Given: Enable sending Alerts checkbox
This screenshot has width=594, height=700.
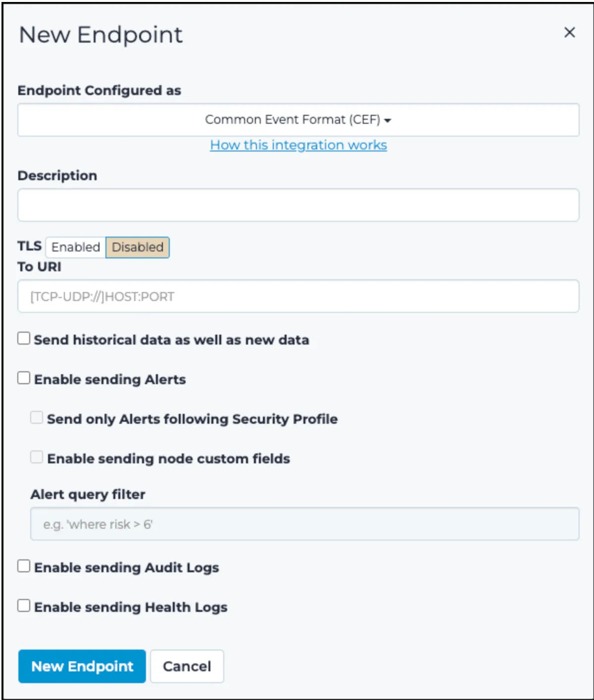Looking at the screenshot, I should tap(24, 378).
